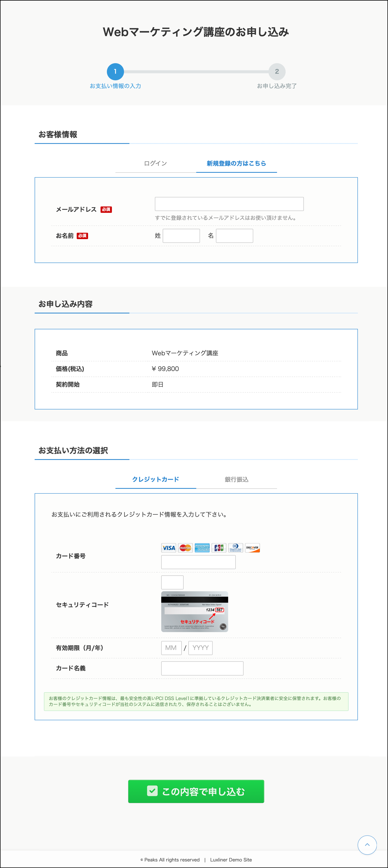388x868 pixels.
Task: Click the Discover card logo icon
Action: [252, 547]
